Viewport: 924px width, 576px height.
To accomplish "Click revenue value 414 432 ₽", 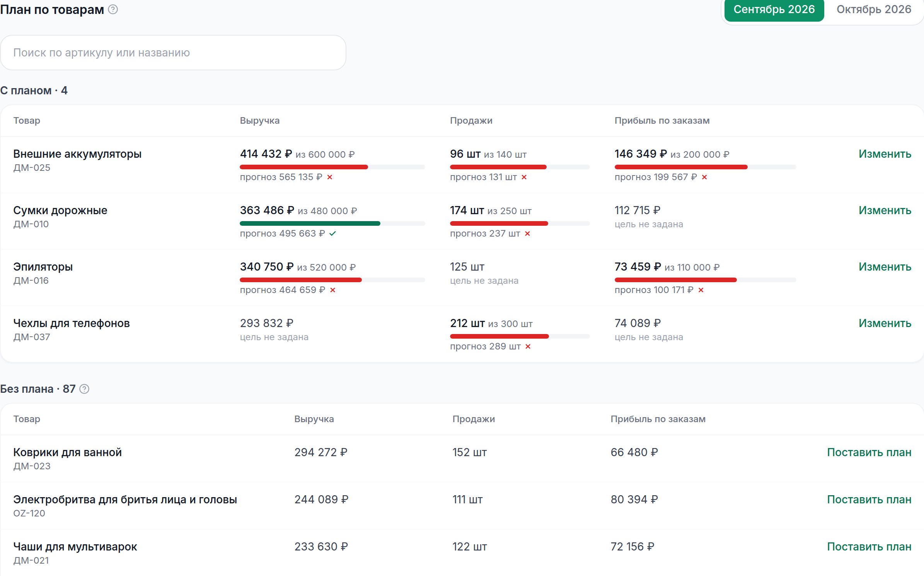I will coord(266,154).
